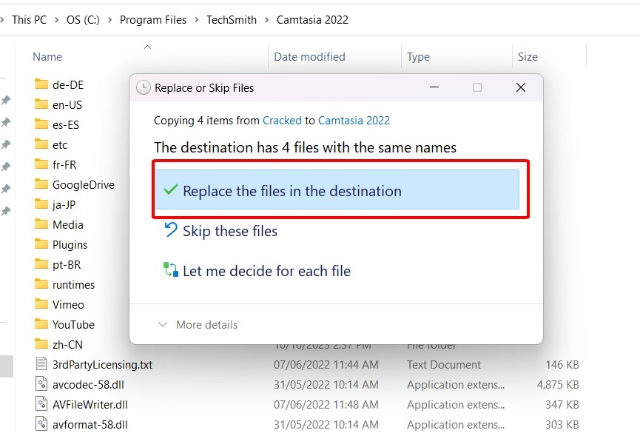Sort by the Type column header

pyautogui.click(x=418, y=57)
